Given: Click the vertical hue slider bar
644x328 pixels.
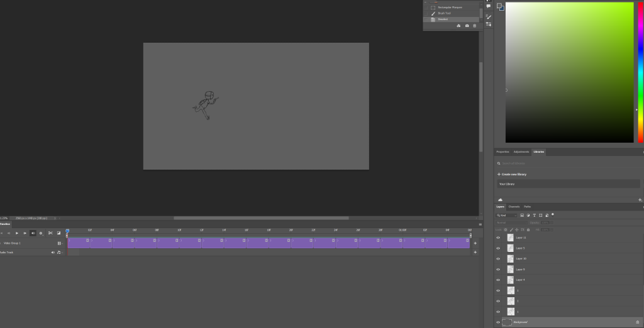Looking at the screenshot, I should (x=641, y=72).
